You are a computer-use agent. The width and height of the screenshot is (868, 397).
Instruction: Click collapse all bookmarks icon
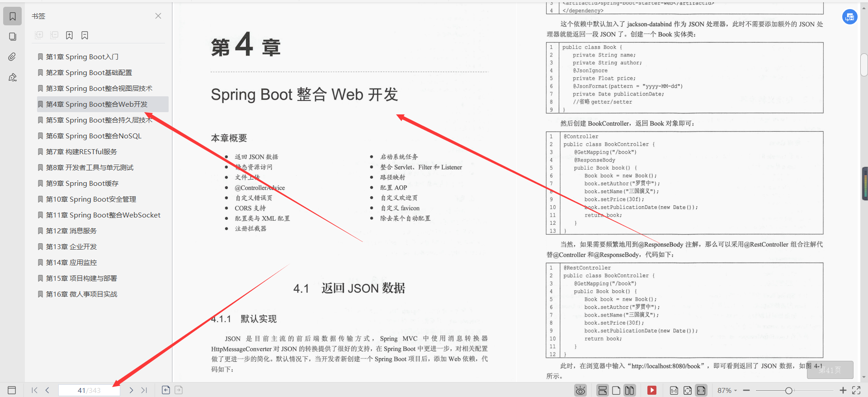click(x=54, y=35)
